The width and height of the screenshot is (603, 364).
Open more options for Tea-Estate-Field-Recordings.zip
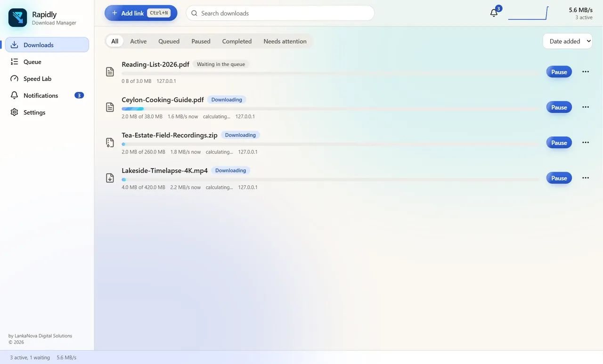tap(586, 142)
